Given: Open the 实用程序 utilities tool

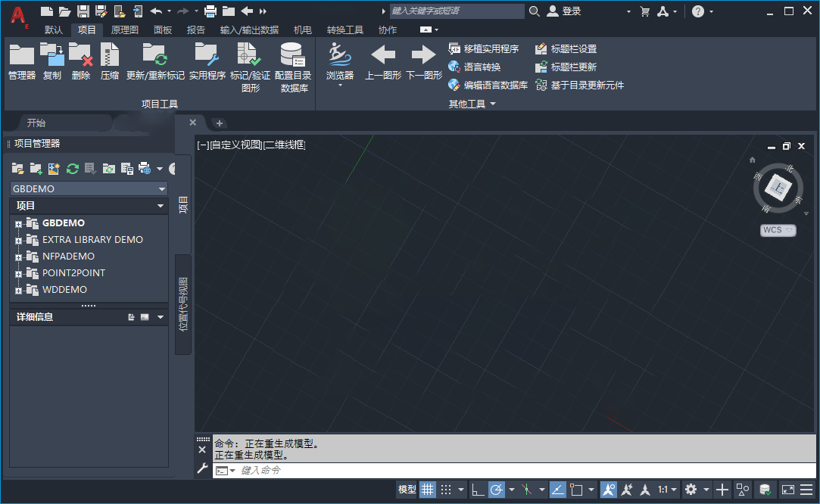Looking at the screenshot, I should pos(207,62).
